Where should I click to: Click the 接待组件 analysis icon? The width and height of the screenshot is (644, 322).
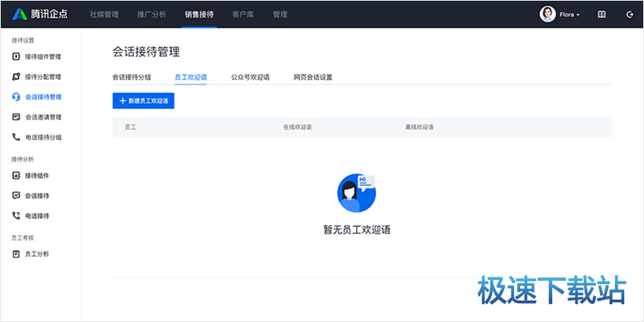[x=16, y=175]
